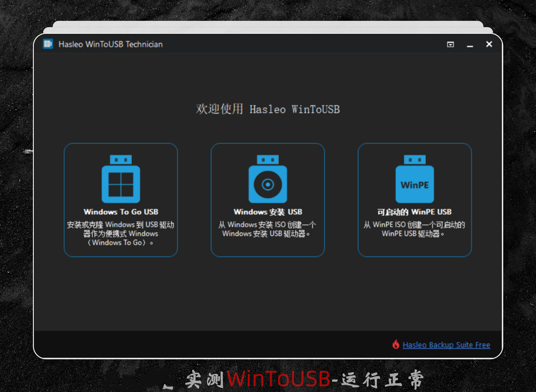Viewport: 536px width, 392px height.
Task: Click the WinPE USB drive icon
Action: coord(414,179)
